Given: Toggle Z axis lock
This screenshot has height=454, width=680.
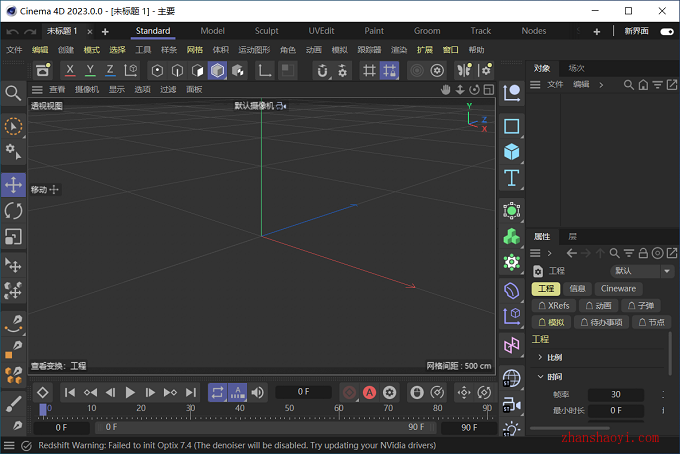Looking at the screenshot, I should click(x=110, y=70).
